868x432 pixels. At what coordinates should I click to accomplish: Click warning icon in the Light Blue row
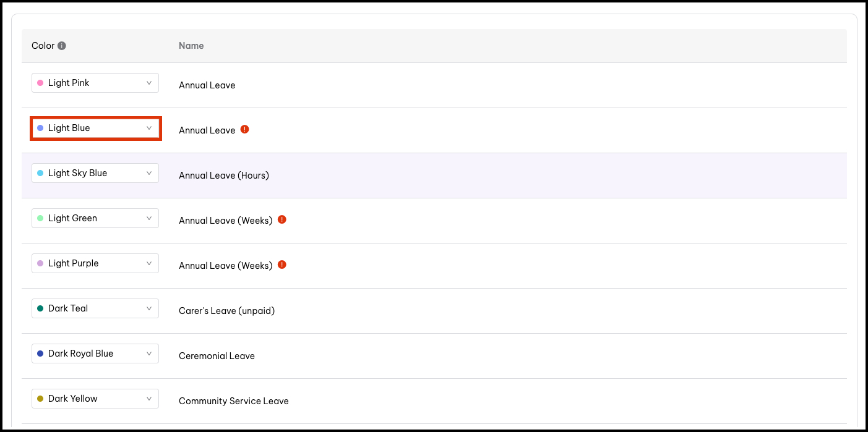pos(244,130)
